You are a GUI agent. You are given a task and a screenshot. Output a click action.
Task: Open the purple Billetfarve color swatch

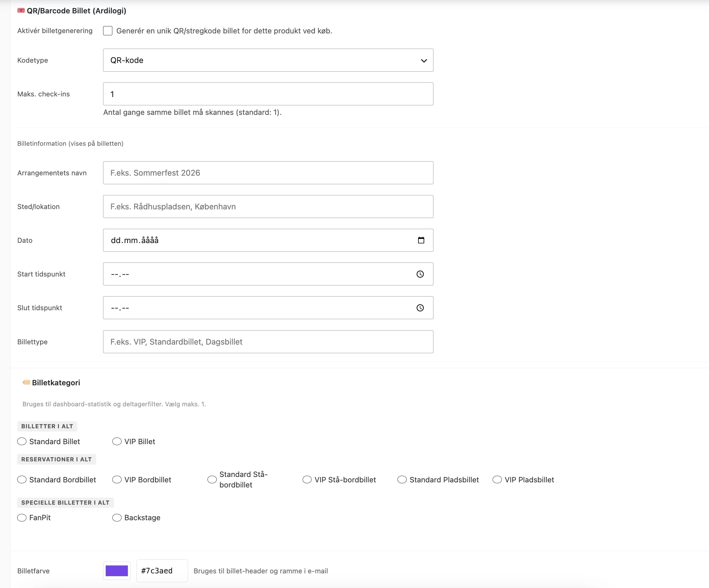[117, 571]
